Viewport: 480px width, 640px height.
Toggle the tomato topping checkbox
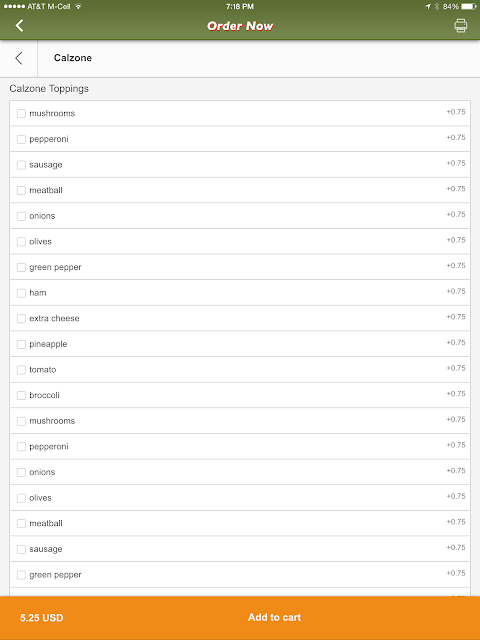(x=21, y=370)
